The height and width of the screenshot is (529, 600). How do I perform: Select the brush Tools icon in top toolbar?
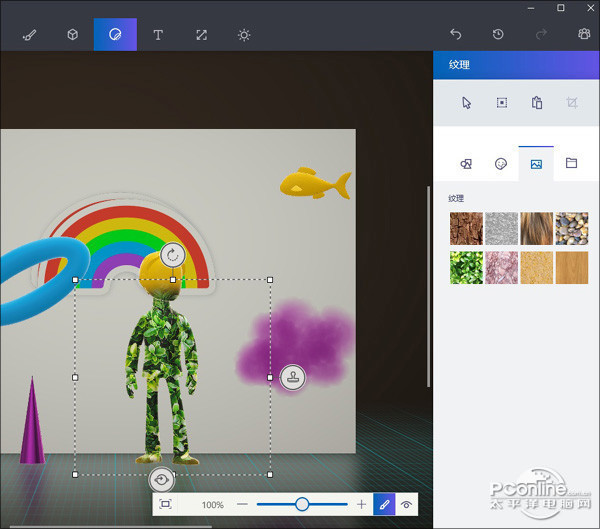[29, 35]
